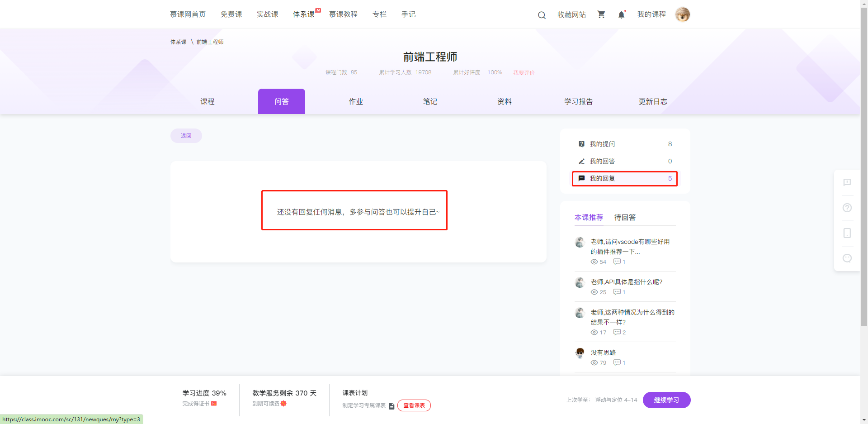Viewport: 868px width, 424px height.
Task: Open the notification bell icon
Action: tap(622, 14)
